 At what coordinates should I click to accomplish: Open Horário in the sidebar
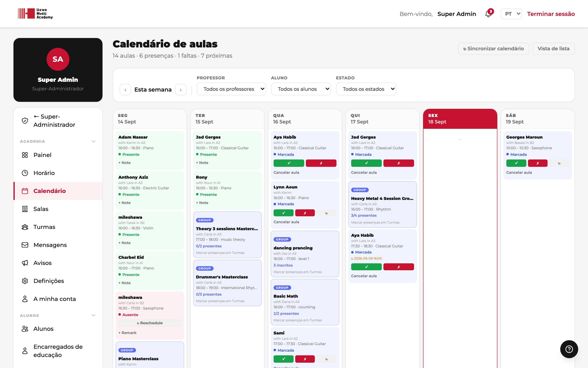coord(58,173)
